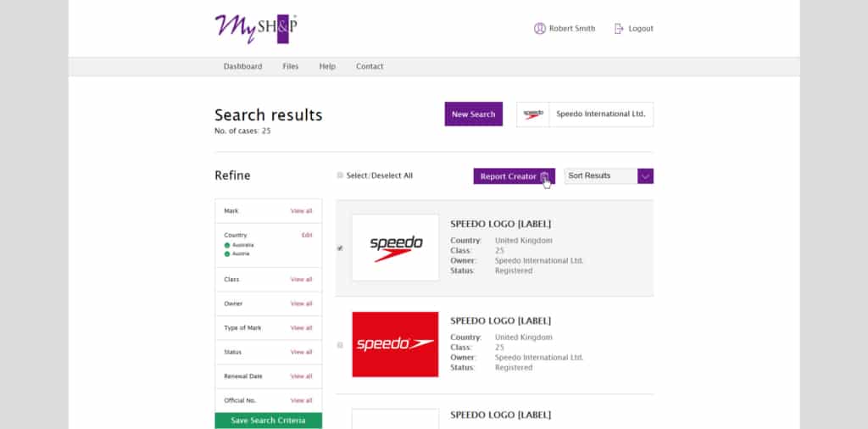Click third SPEEDO LOGO [LABEL] title at the bottom
This screenshot has height=429, width=868.
point(500,415)
